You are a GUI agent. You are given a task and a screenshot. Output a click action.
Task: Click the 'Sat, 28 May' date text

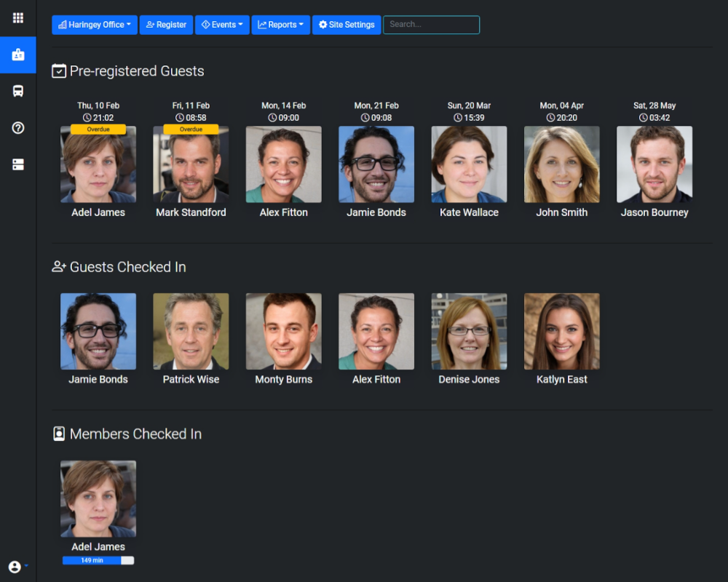click(x=654, y=105)
